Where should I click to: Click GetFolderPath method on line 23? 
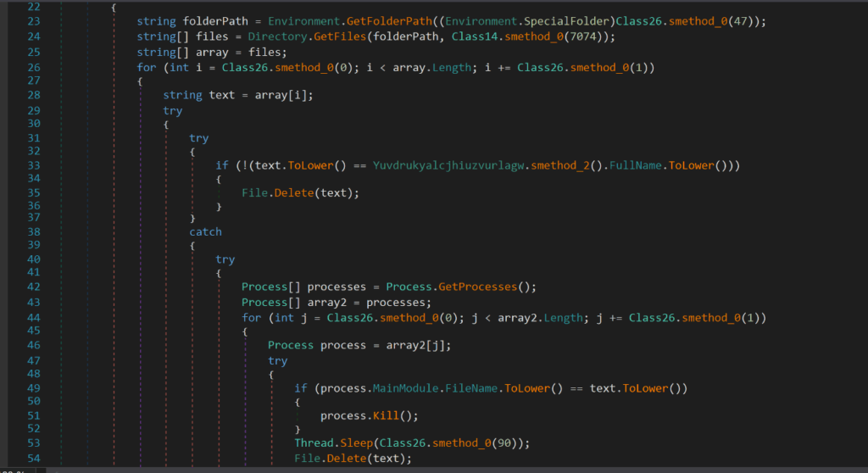tap(388, 21)
